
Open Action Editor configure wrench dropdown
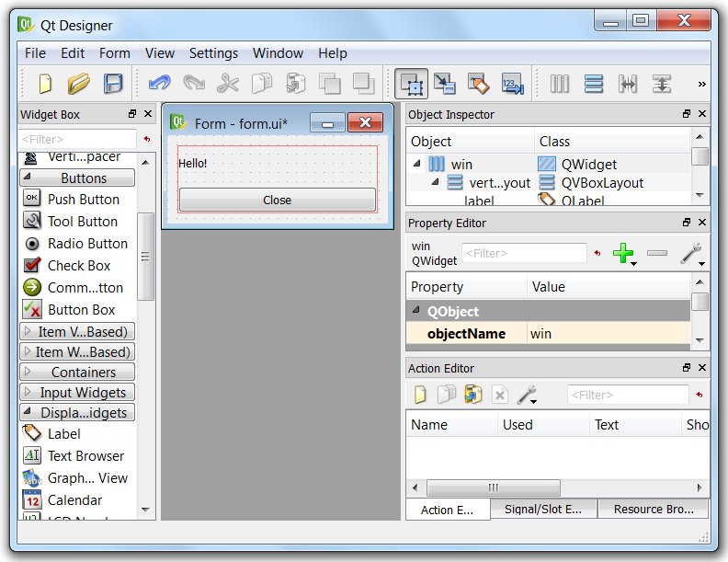[x=528, y=395]
